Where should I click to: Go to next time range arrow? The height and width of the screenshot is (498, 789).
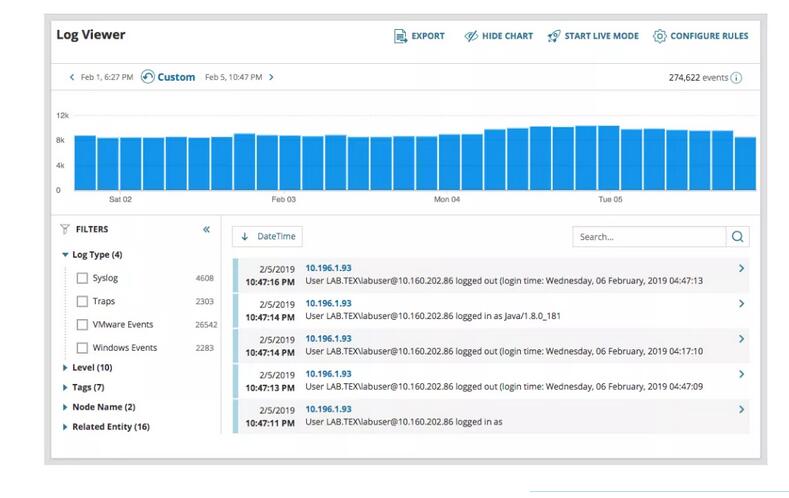pyautogui.click(x=272, y=77)
